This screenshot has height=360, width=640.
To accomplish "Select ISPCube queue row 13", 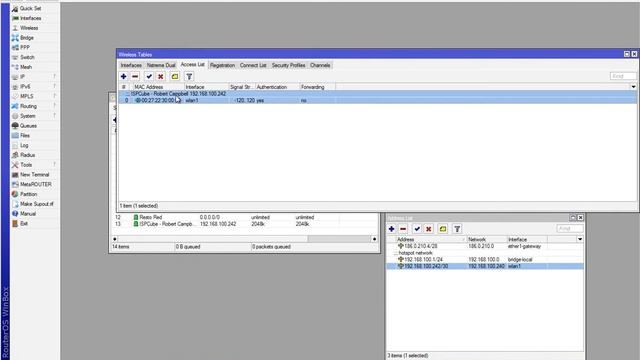I will coord(245,224).
